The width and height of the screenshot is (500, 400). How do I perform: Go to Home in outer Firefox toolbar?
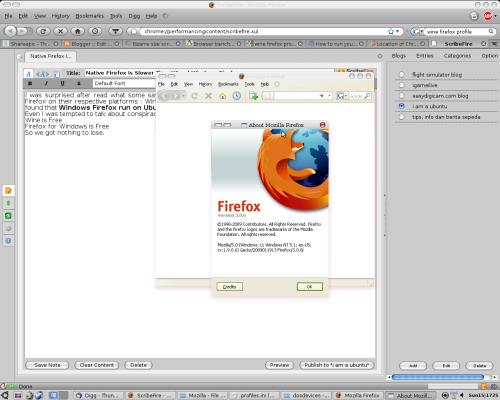[78, 31]
